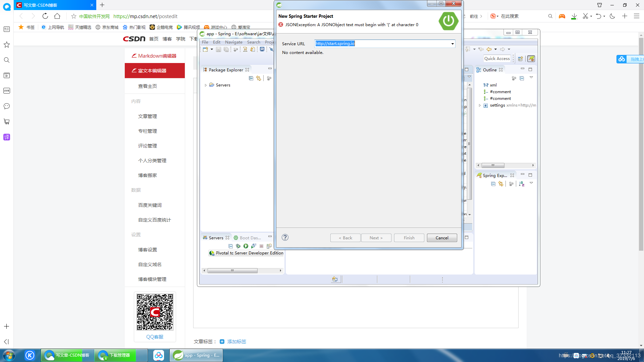Expand the settings node in Outline
The width and height of the screenshot is (644, 362).
click(480, 105)
